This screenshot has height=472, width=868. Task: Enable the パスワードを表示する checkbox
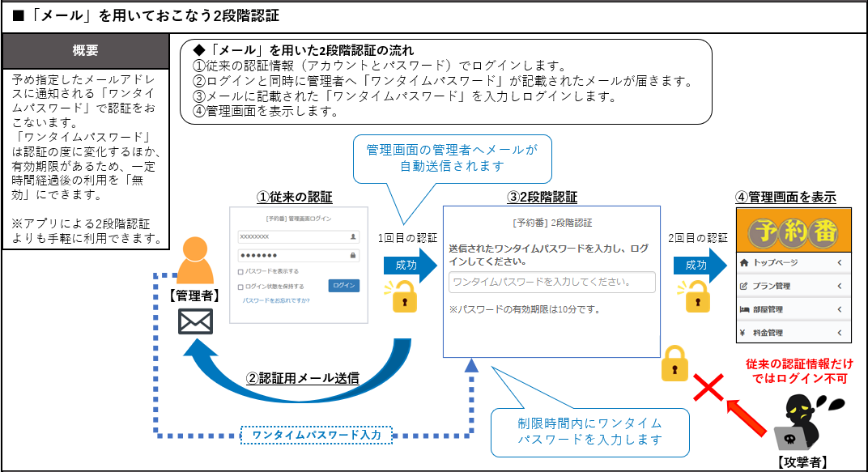coord(240,271)
